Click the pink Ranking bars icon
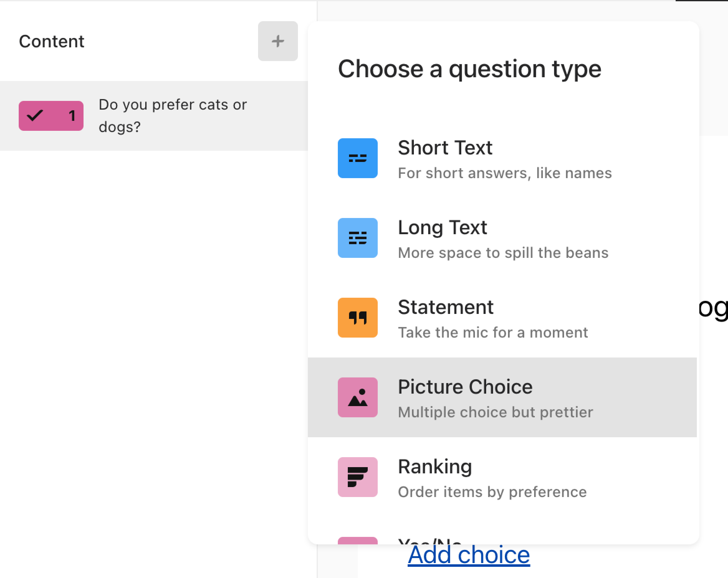The image size is (728, 578). 357,477
